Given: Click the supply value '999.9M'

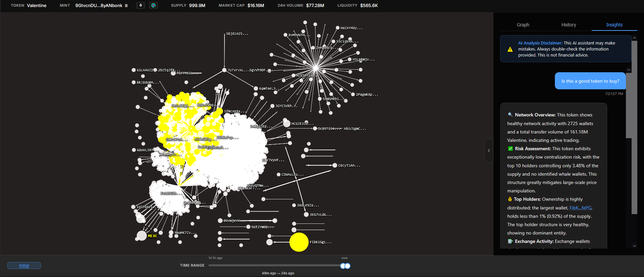Looking at the screenshot, I should click(197, 5).
